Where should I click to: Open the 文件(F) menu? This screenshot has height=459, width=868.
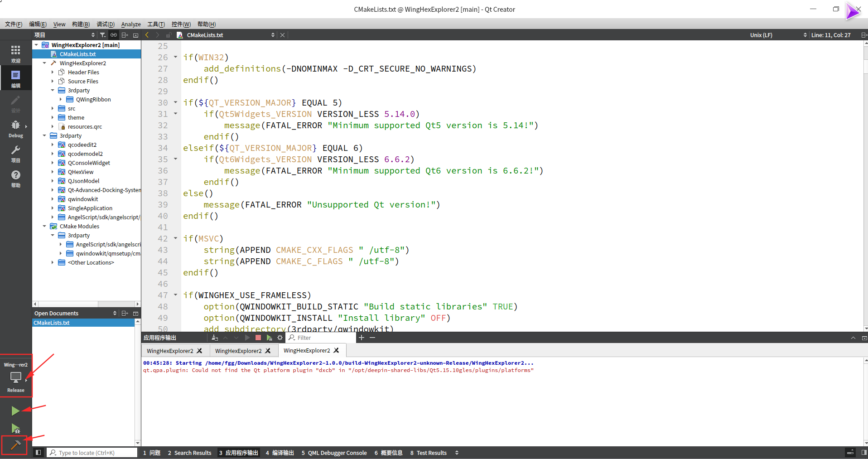tap(14, 24)
